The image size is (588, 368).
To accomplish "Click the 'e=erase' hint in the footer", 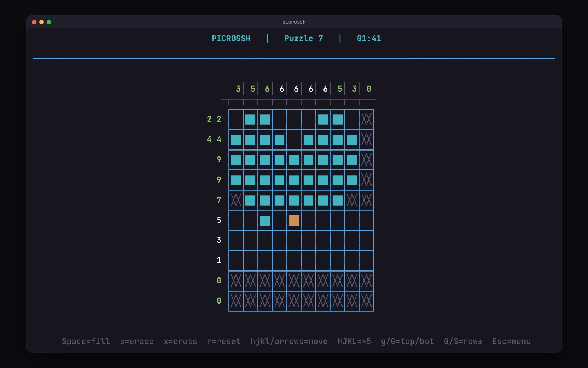I will [137, 342].
